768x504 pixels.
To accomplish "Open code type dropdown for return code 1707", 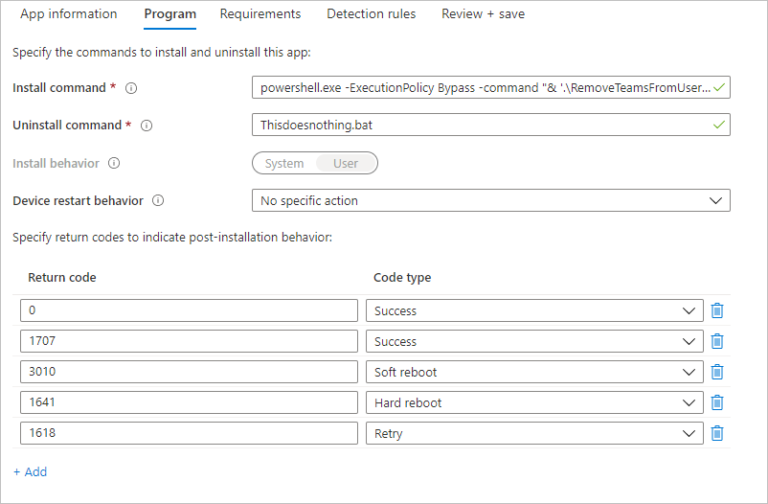I will click(534, 341).
